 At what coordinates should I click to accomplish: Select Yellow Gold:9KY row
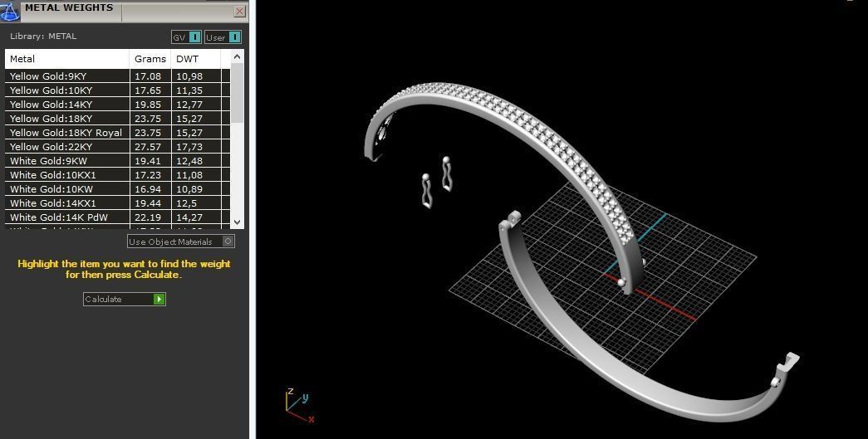pos(117,76)
